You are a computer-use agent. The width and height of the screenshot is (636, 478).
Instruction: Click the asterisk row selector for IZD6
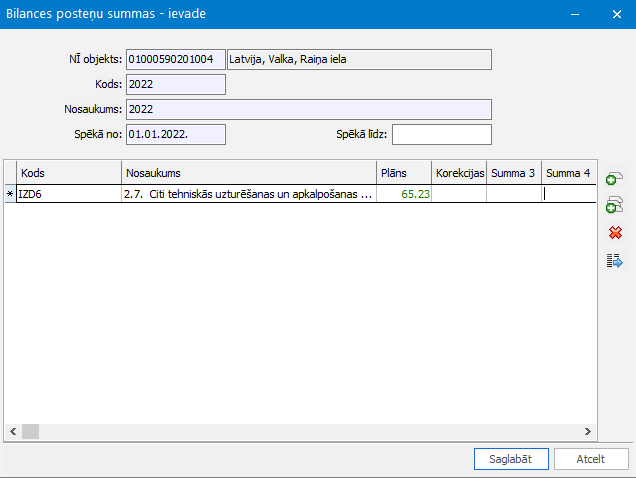click(x=10, y=194)
